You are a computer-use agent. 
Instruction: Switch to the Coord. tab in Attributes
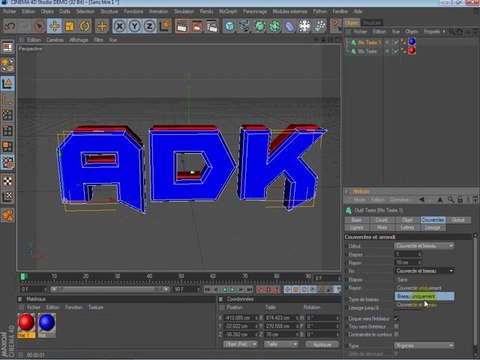point(382,220)
